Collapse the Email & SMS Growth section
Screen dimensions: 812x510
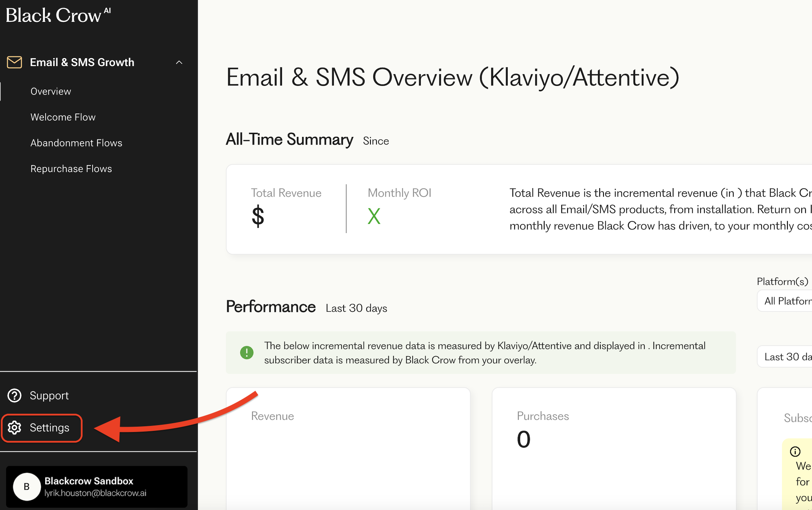point(179,62)
